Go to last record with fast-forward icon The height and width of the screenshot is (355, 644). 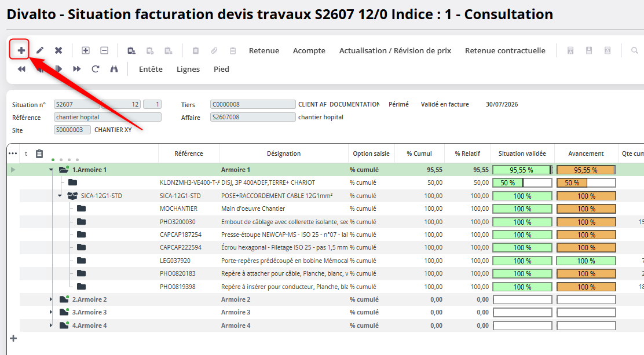(x=77, y=69)
